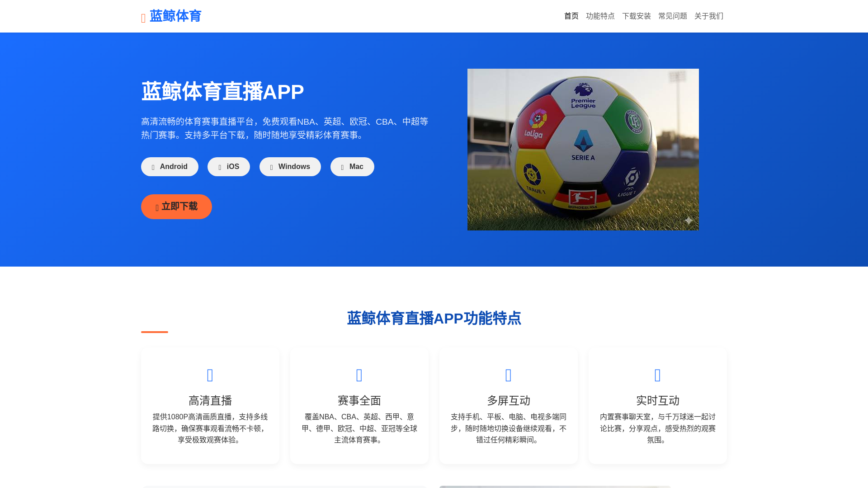868x488 pixels.
Task: Click the 多屏互动 card heading
Action: 509,401
